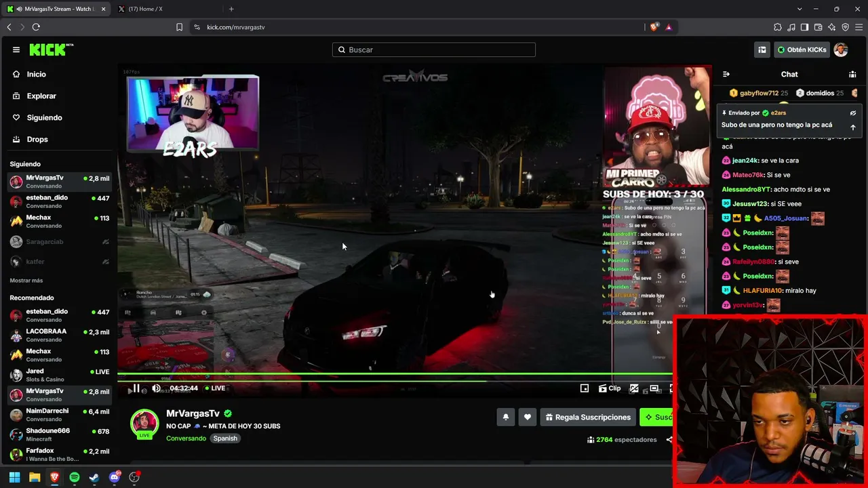Viewport: 868px width, 488px height.
Task: Open Saragarciab channel in the sidebar
Action: 60,241
